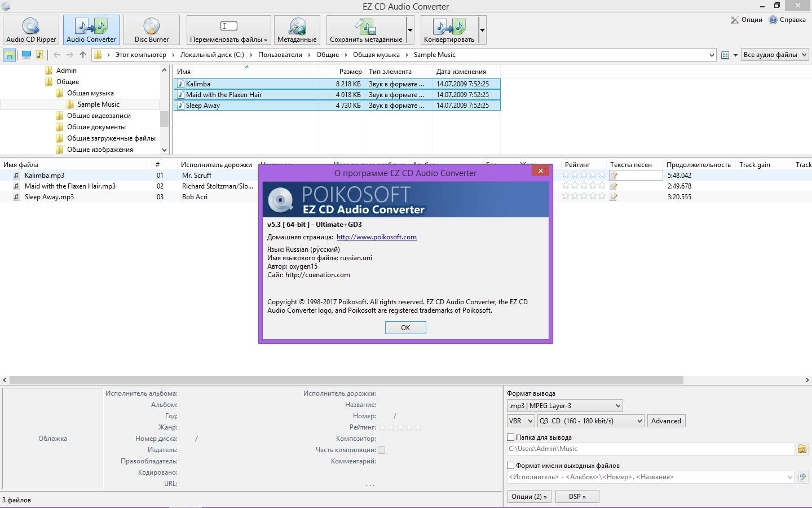Select Общие видеозаписи folder
This screenshot has width=812, height=508.
pyautogui.click(x=99, y=116)
